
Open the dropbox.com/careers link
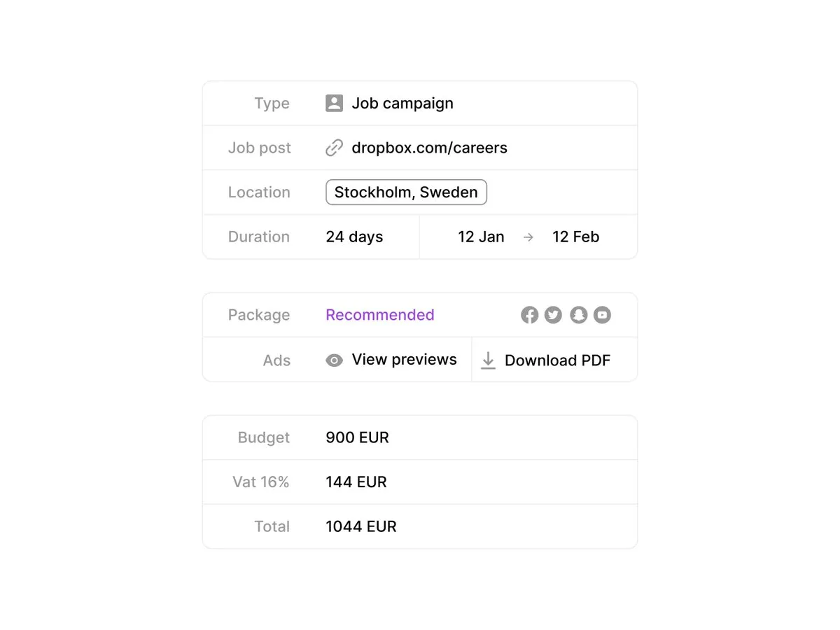(429, 148)
